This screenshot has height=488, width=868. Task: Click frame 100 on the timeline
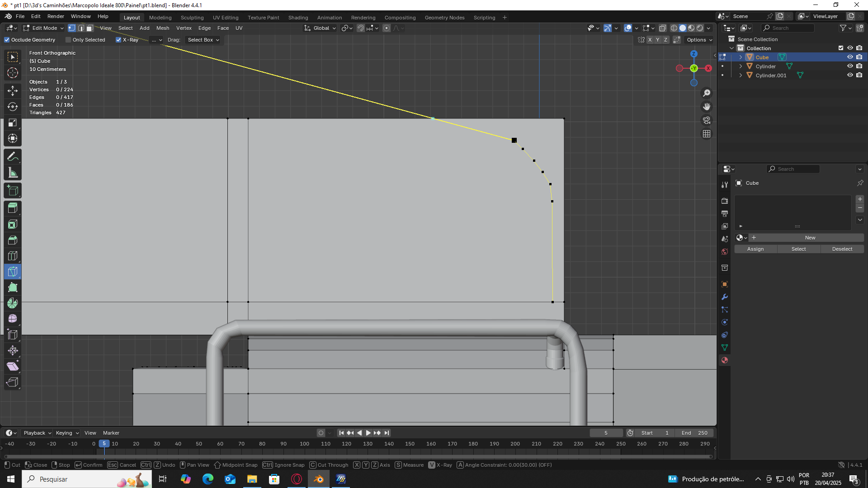pos(304,444)
